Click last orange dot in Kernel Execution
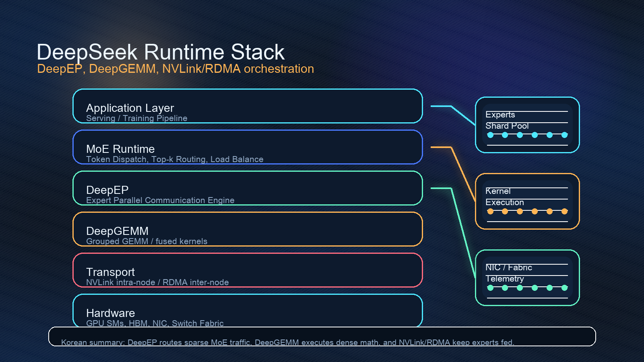This screenshot has width=644, height=362. click(x=564, y=212)
